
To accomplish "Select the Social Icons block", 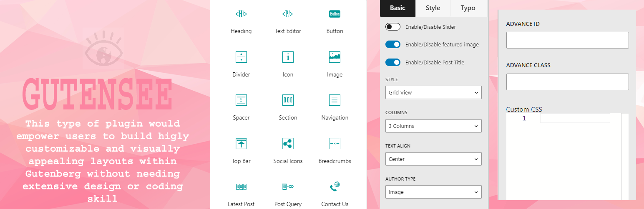I will pos(288,144).
